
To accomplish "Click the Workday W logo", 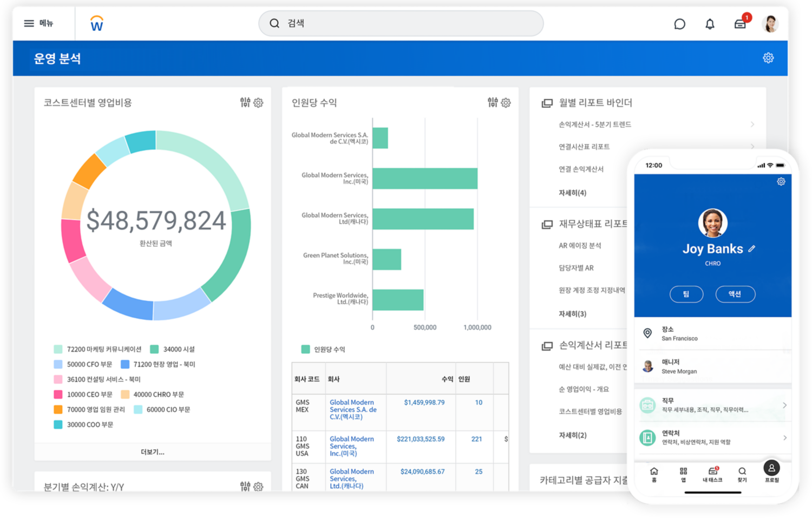I will [97, 23].
